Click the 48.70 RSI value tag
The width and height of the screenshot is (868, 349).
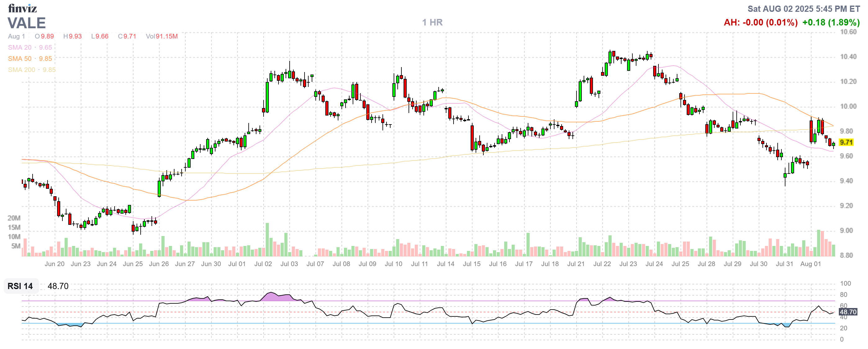pyautogui.click(x=848, y=312)
